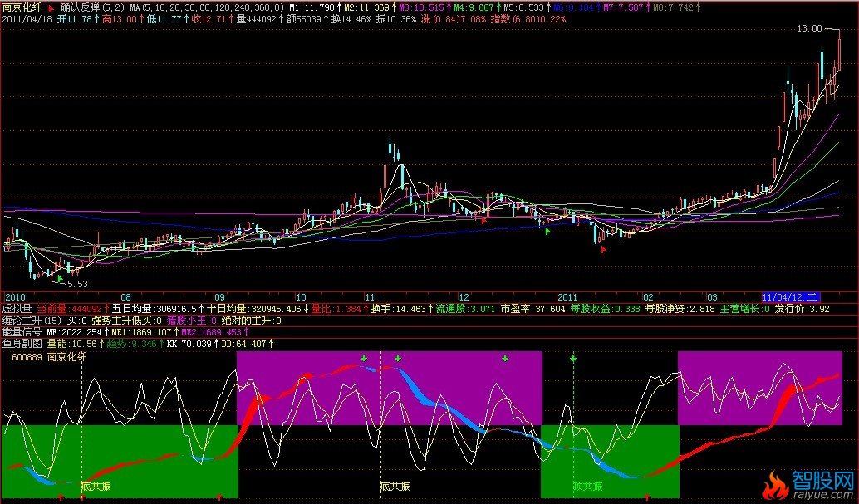The width and height of the screenshot is (859, 504).
Task: Select the 08 month label on the time axis
Action: 125,297
